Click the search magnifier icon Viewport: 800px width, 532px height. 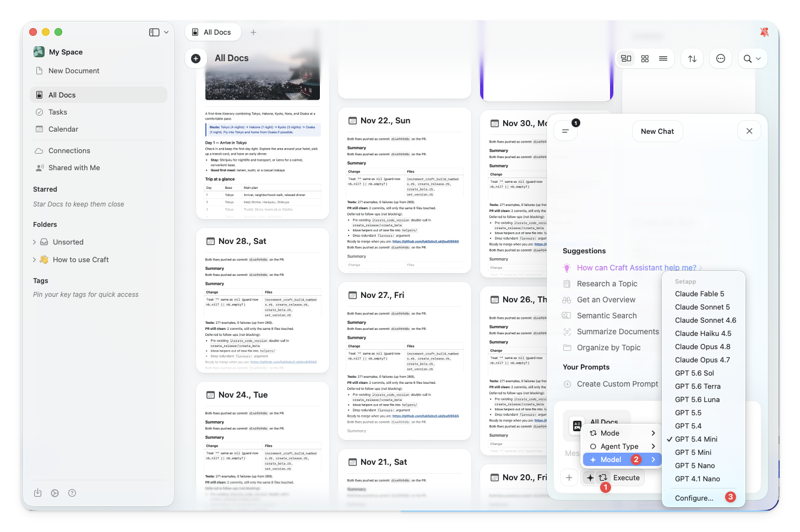747,58
